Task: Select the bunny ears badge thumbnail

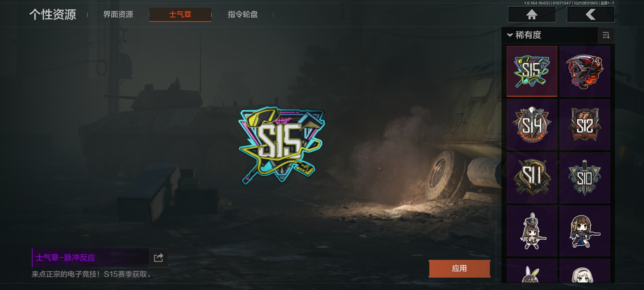Action: coord(532,271)
